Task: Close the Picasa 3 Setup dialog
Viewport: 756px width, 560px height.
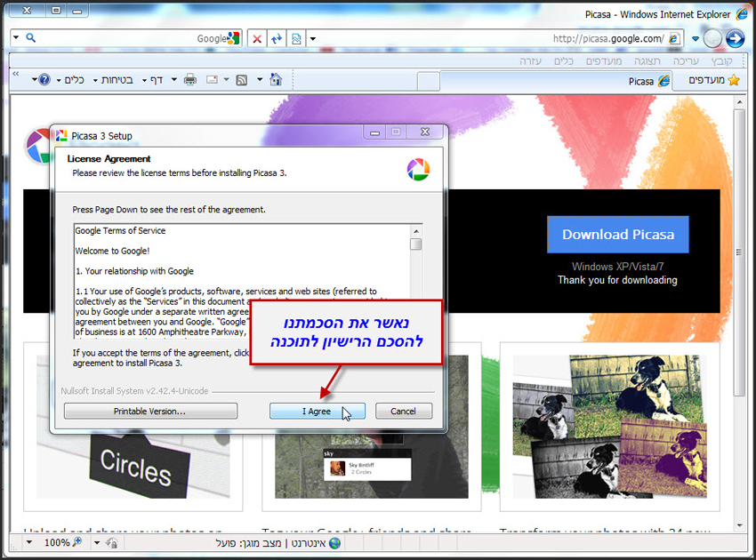Action: click(x=425, y=132)
